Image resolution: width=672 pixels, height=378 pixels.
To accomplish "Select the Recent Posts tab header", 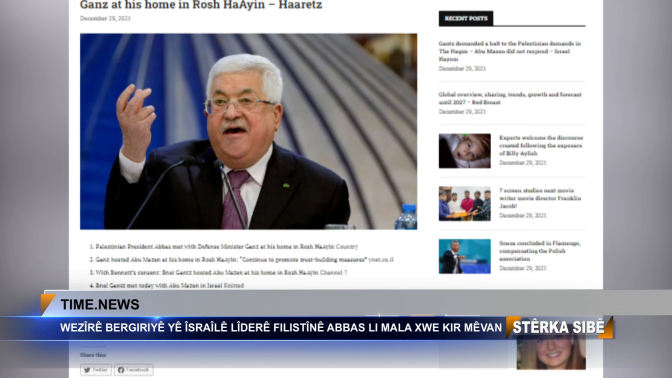I will 466,18.
